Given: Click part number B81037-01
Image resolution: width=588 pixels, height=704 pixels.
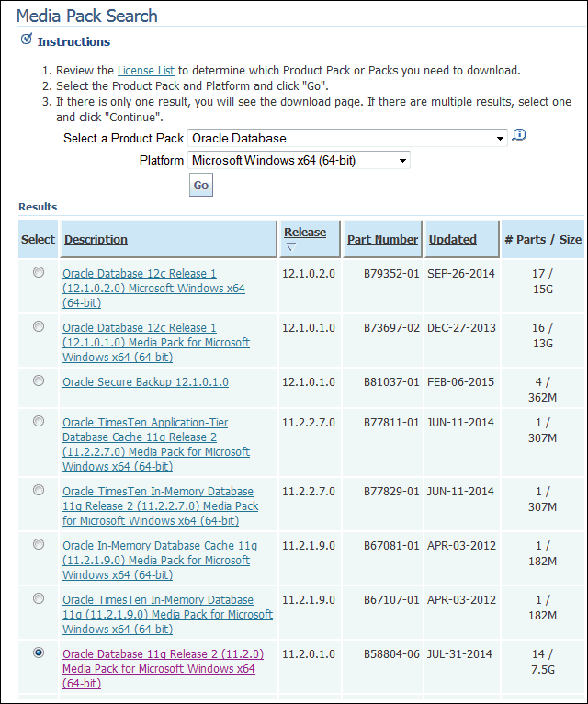Looking at the screenshot, I should pos(391,382).
